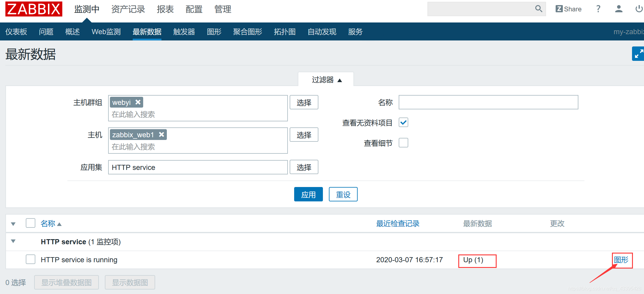Focus the global search field
The image size is (644, 294).
coord(481,9)
